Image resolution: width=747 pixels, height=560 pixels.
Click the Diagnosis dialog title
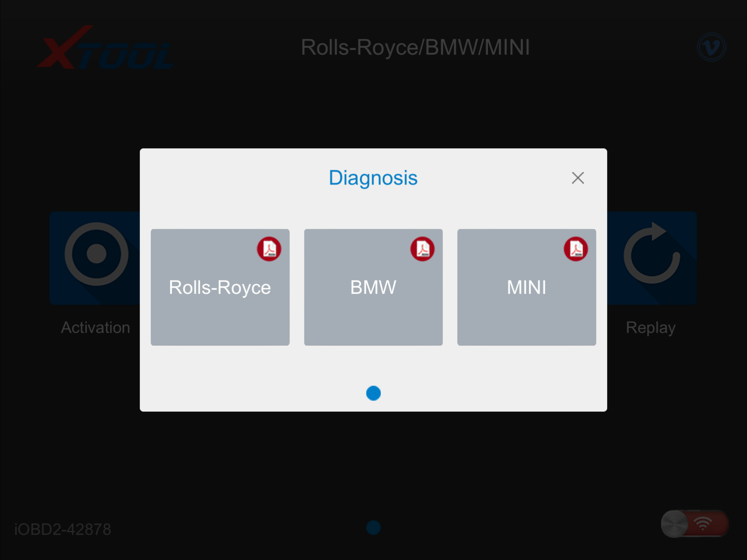point(373,178)
